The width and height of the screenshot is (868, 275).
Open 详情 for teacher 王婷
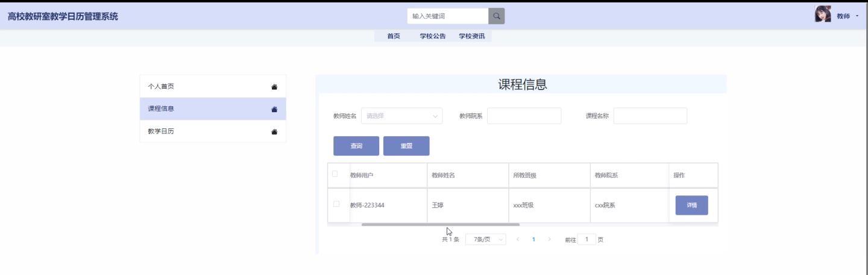tap(691, 205)
